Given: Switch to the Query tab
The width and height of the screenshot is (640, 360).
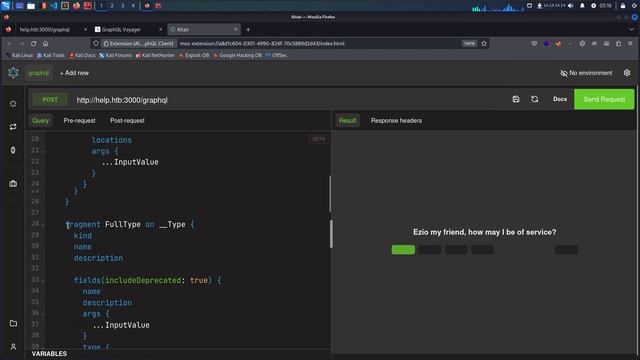Looking at the screenshot, I should tap(40, 120).
